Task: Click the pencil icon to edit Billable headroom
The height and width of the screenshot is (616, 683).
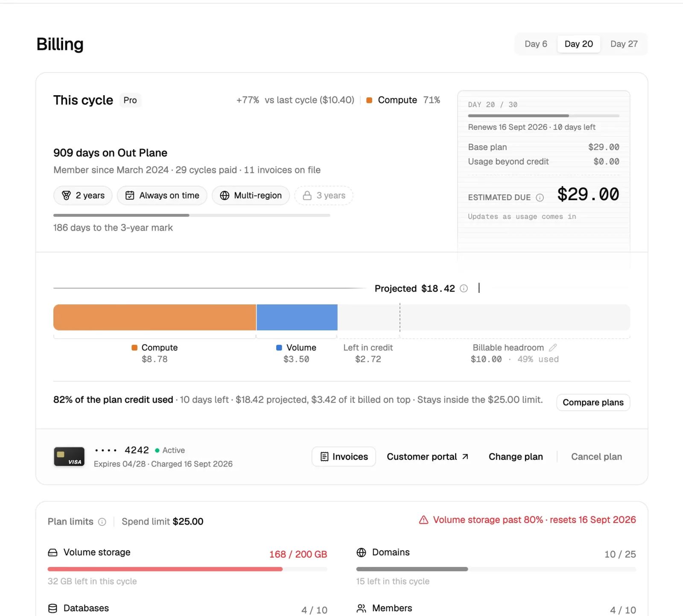Action: point(553,347)
